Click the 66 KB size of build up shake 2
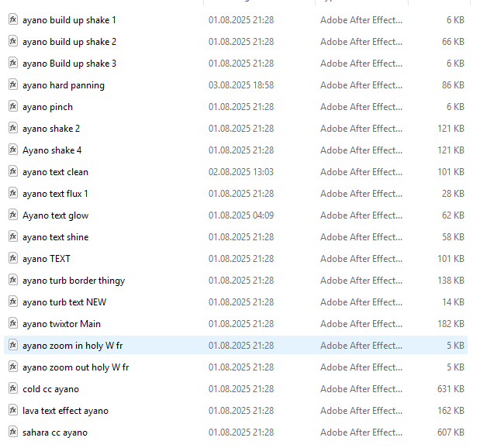The image size is (480, 448). coord(453,42)
